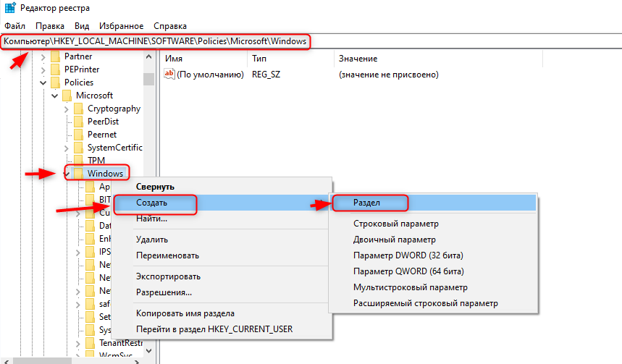Click the SystemCertific folder icon
Screen dimensions: 622x364
78,148
